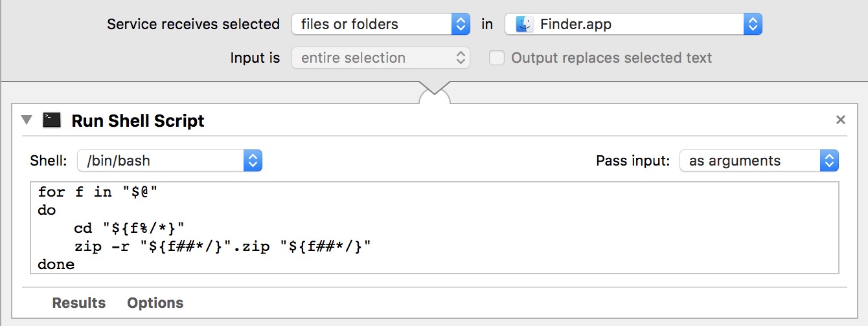Click the arrows on the Finder.app popup
Image resolution: width=868 pixels, height=326 pixels.
point(753,25)
